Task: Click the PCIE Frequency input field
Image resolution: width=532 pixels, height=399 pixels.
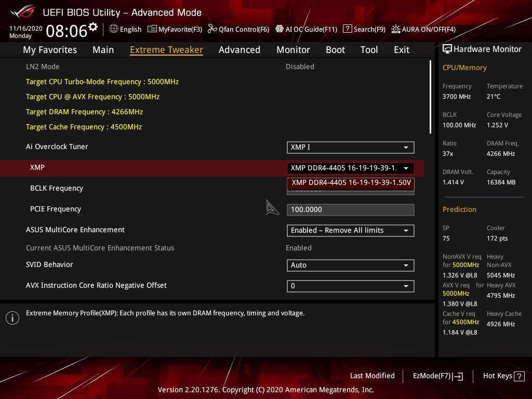Action: [351, 210]
